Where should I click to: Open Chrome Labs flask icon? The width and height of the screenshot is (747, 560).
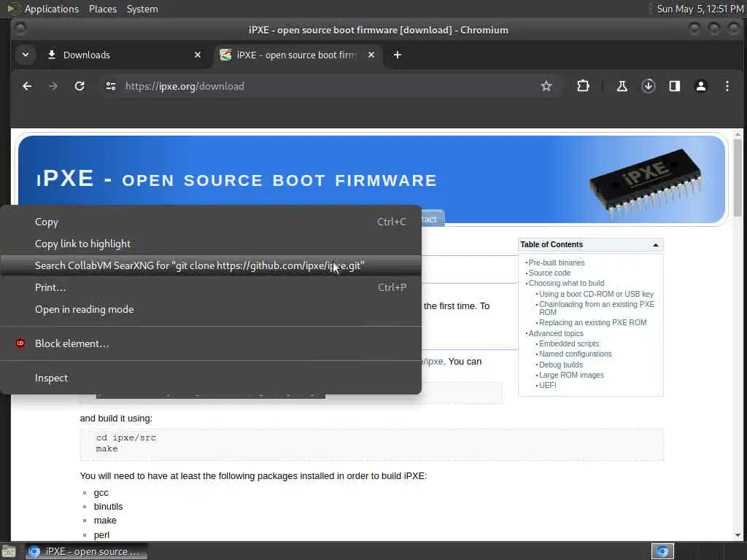click(x=622, y=86)
